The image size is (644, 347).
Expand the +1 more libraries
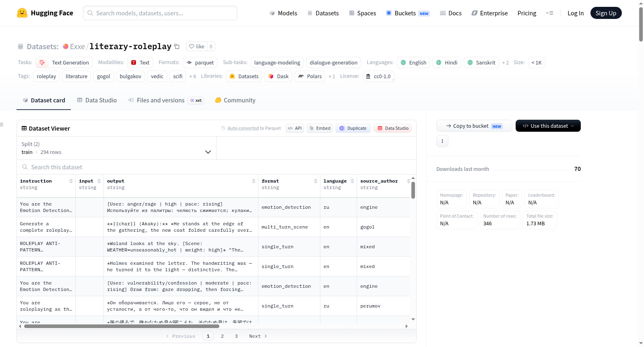[x=332, y=77]
